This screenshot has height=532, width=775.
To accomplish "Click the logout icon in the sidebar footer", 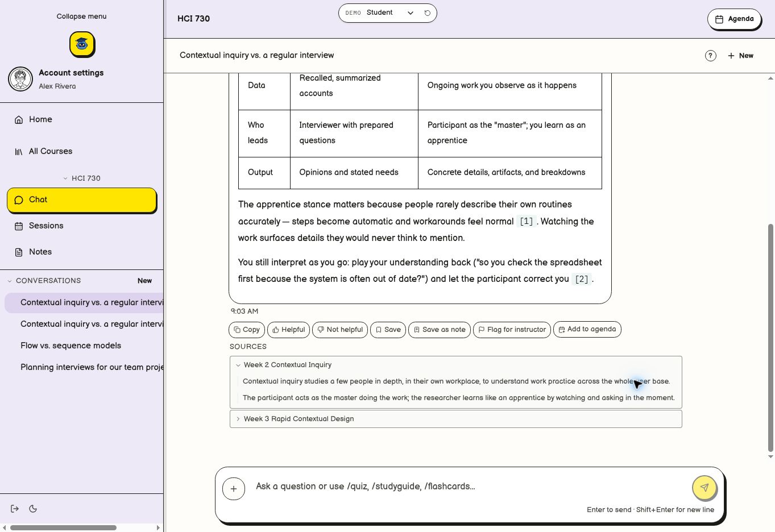I will click(x=15, y=509).
